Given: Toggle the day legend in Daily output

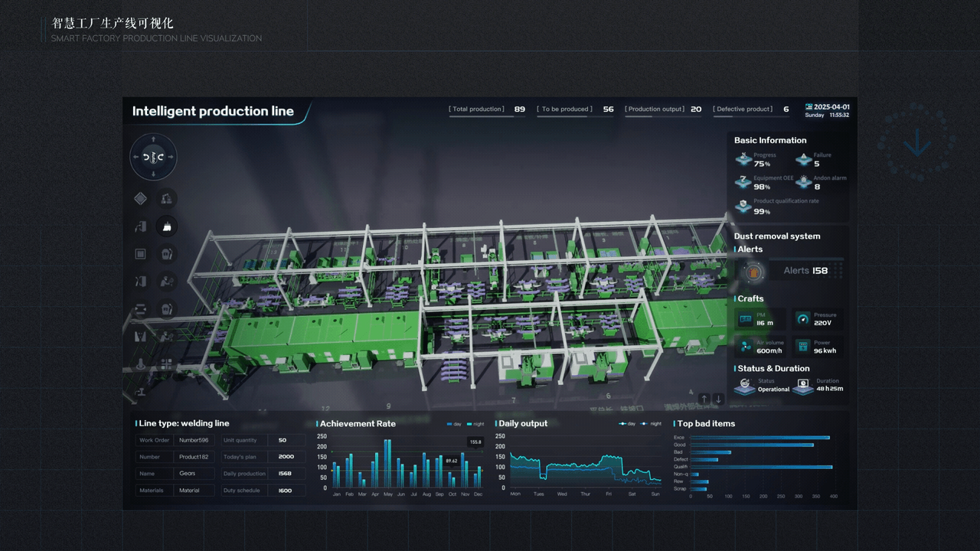Looking at the screenshot, I should pyautogui.click(x=627, y=424).
